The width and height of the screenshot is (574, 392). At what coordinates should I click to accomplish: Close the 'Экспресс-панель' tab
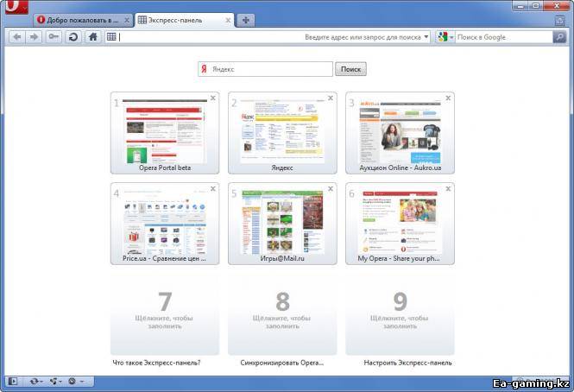[x=228, y=20]
